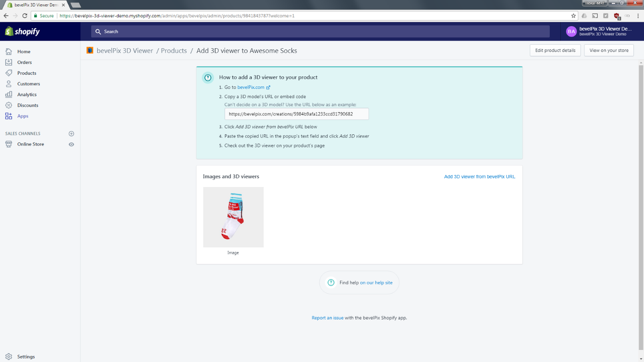Focus the browser address bar URL
This screenshot has width=644, height=362.
tap(177, 16)
